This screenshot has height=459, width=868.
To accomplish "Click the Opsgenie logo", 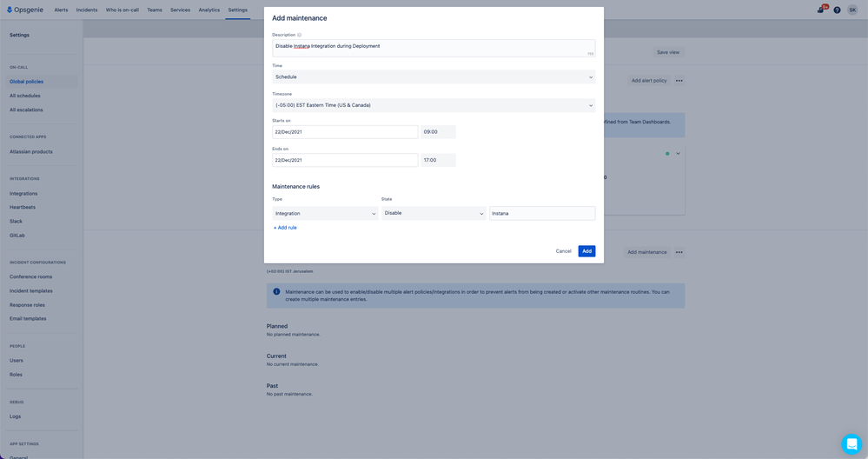I will (25, 10).
